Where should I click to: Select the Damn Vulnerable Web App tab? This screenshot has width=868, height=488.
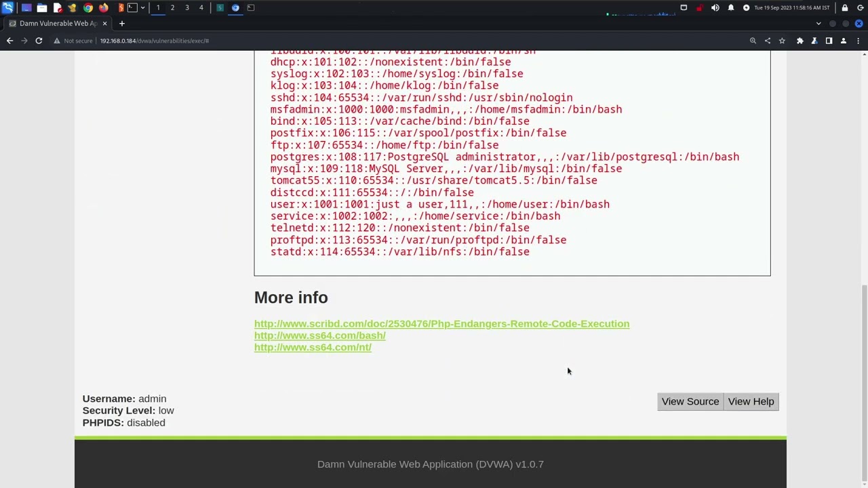58,23
